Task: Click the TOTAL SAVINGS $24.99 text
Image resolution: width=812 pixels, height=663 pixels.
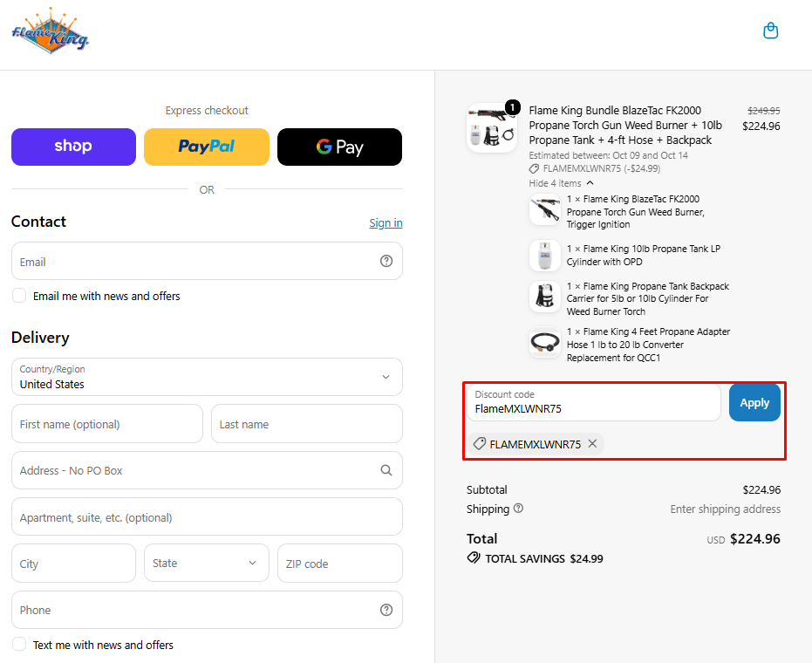Action: click(543, 558)
